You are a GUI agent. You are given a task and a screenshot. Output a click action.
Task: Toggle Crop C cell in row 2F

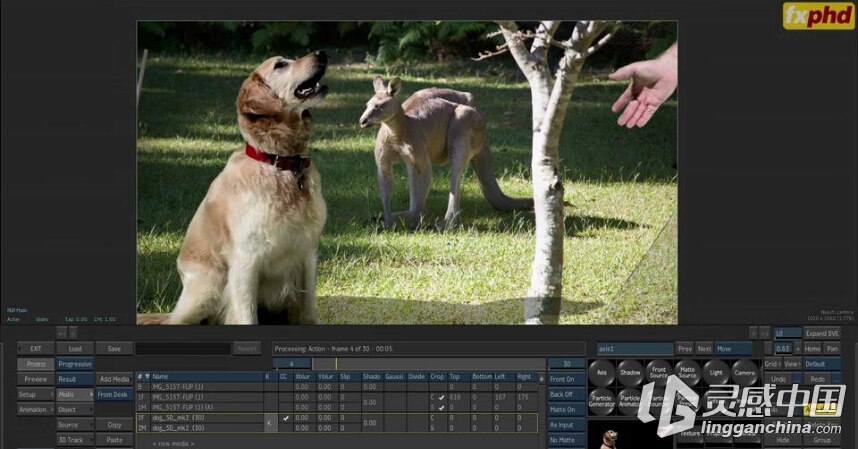[x=437, y=418]
